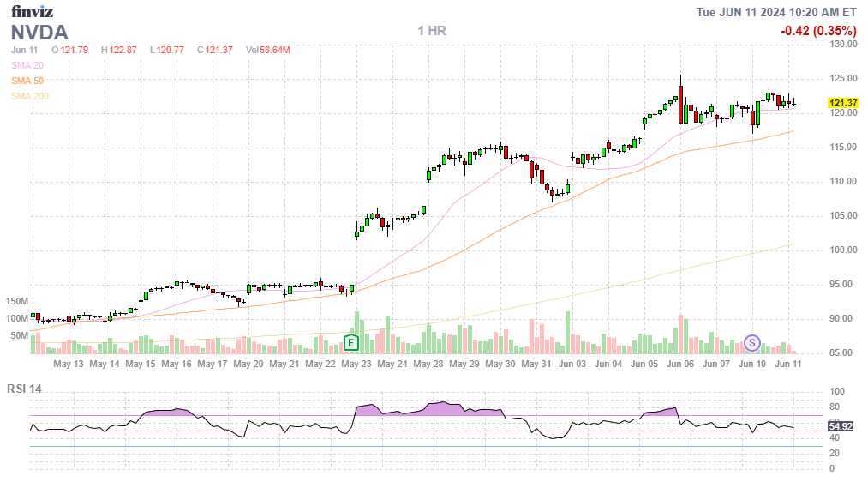Click the 130.00 price axis label
The height and width of the screenshot is (482, 868).
844,44
